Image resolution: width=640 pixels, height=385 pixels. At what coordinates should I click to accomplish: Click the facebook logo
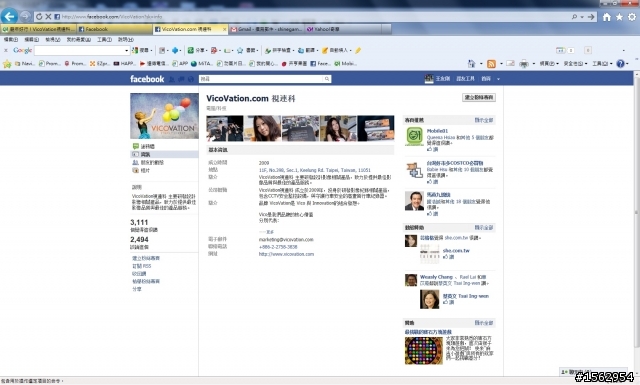click(x=147, y=79)
